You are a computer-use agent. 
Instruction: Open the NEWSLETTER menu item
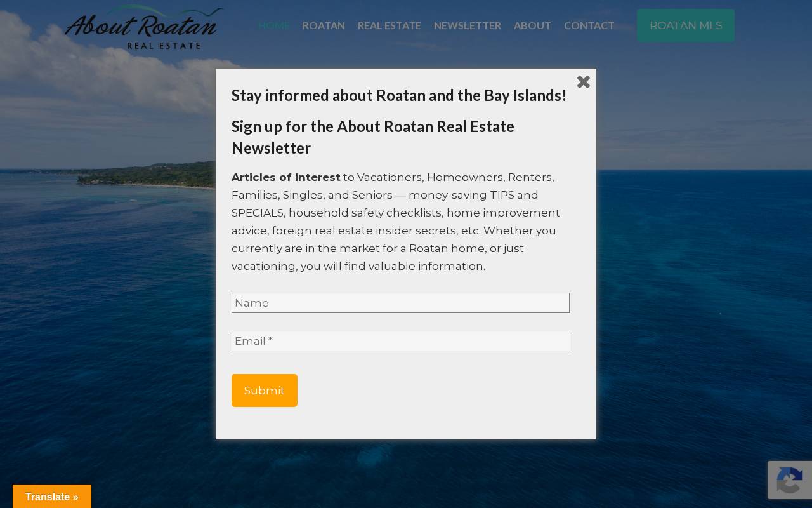coord(468,25)
